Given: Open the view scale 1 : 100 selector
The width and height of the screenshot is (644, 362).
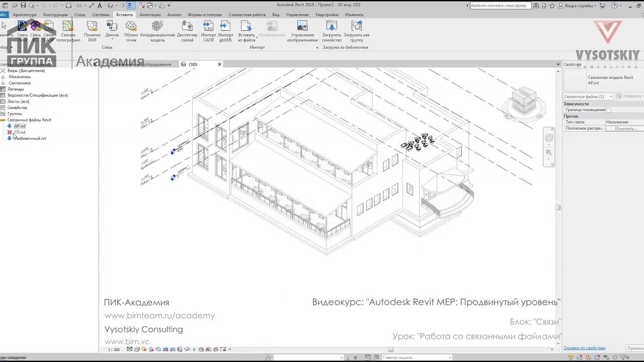Looking at the screenshot, I should 114,349.
